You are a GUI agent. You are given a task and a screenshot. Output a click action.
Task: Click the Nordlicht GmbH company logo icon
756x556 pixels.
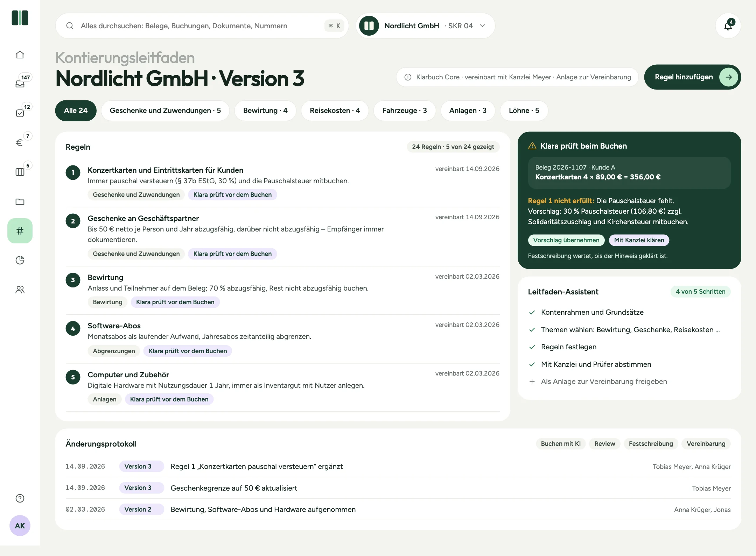click(369, 26)
